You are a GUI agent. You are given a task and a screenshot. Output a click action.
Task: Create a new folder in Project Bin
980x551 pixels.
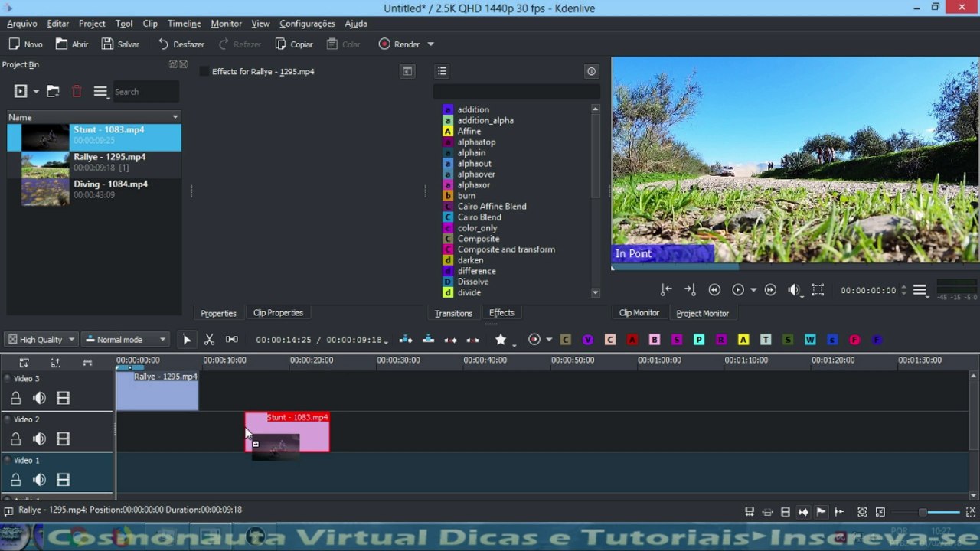[53, 92]
